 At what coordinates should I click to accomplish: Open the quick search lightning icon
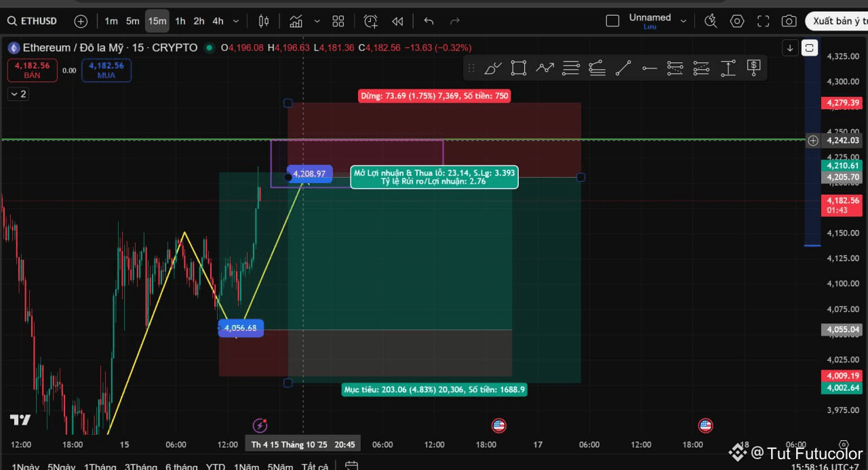pyautogui.click(x=710, y=21)
